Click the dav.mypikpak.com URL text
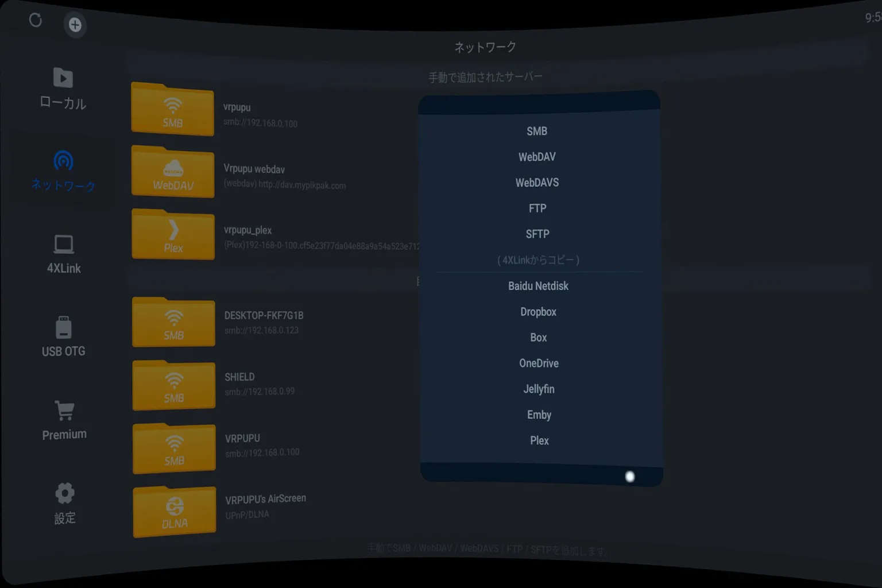This screenshot has width=882, height=588. (302, 185)
